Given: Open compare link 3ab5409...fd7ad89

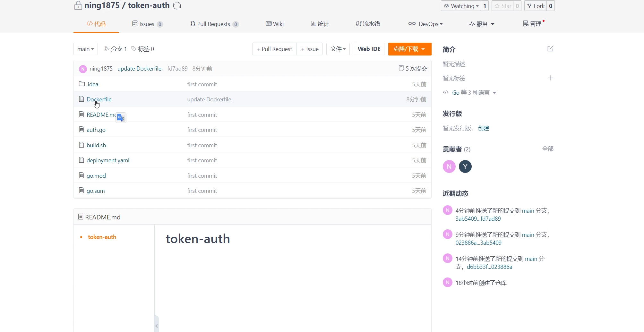Looking at the screenshot, I should 478,219.
